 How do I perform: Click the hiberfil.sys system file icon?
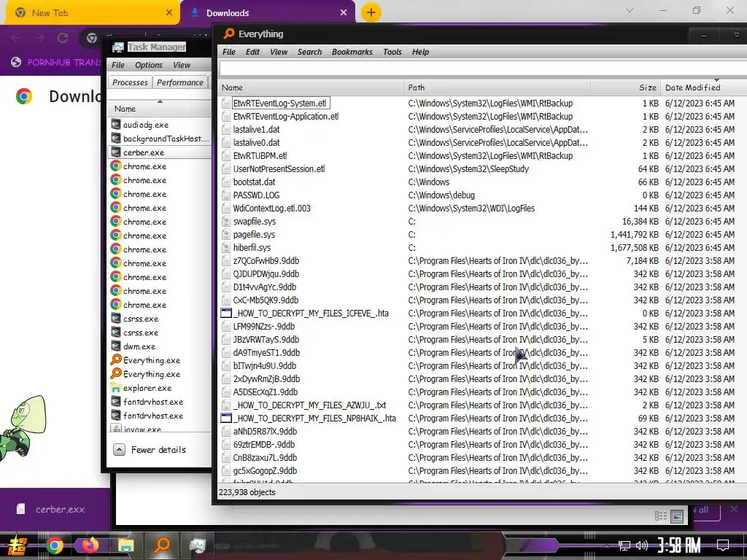(226, 248)
